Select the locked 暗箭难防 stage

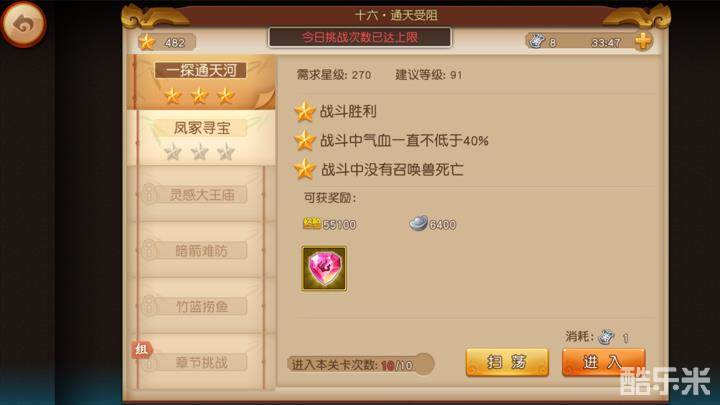coord(201,250)
